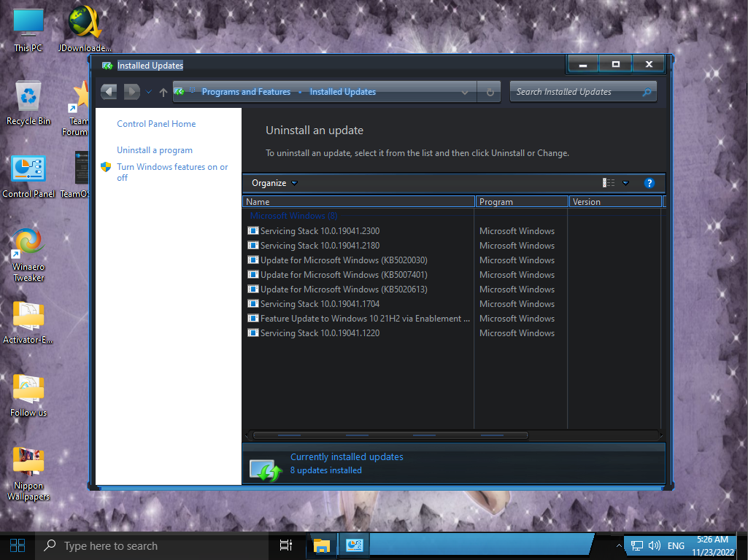Select Update for Microsoft Windows (KB5007401)
This screenshot has height=560, width=748.
[344, 275]
